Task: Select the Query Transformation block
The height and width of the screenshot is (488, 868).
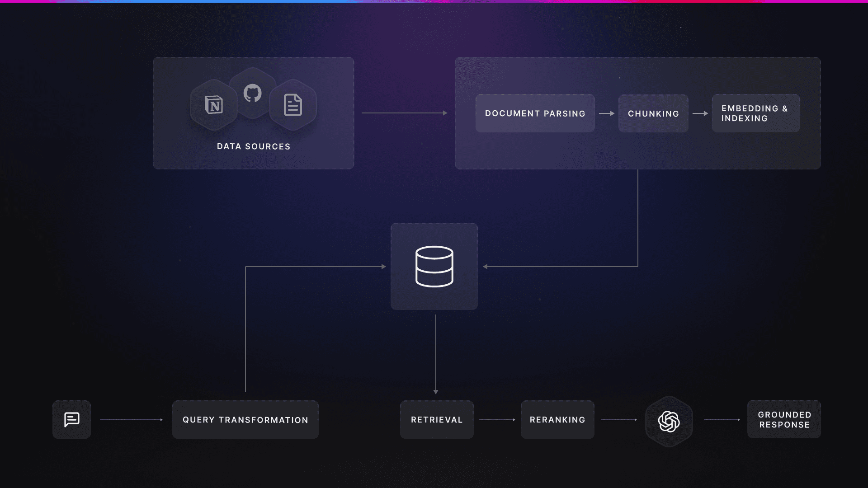Action: 245,419
